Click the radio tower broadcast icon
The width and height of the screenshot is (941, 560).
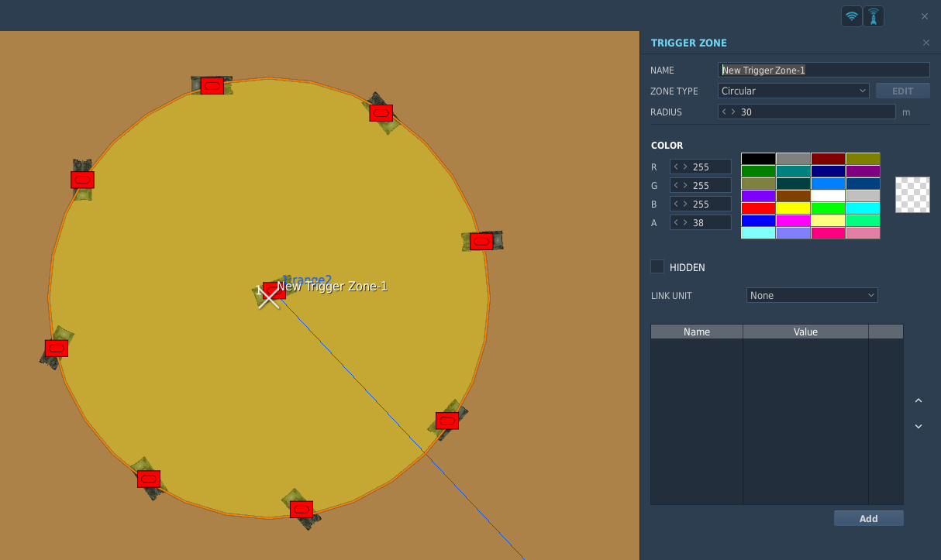coord(874,16)
